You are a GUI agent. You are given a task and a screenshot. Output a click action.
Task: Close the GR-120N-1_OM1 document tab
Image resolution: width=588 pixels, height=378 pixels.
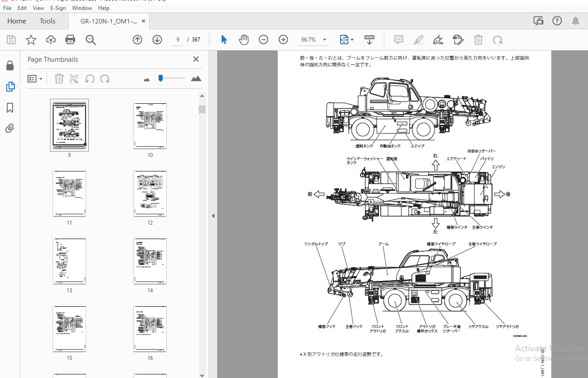pos(144,21)
